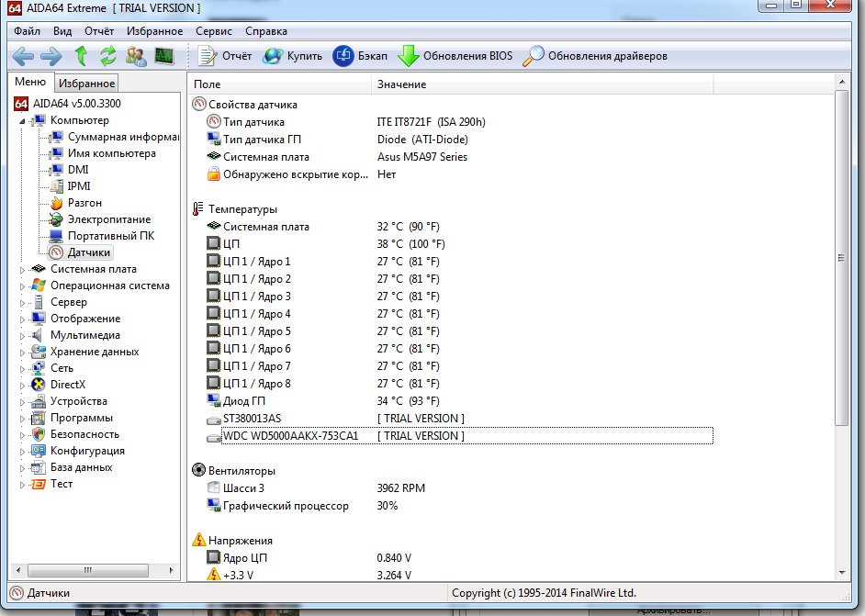Click the back navigation arrow icon
The width and height of the screenshot is (865, 616).
pos(23,56)
